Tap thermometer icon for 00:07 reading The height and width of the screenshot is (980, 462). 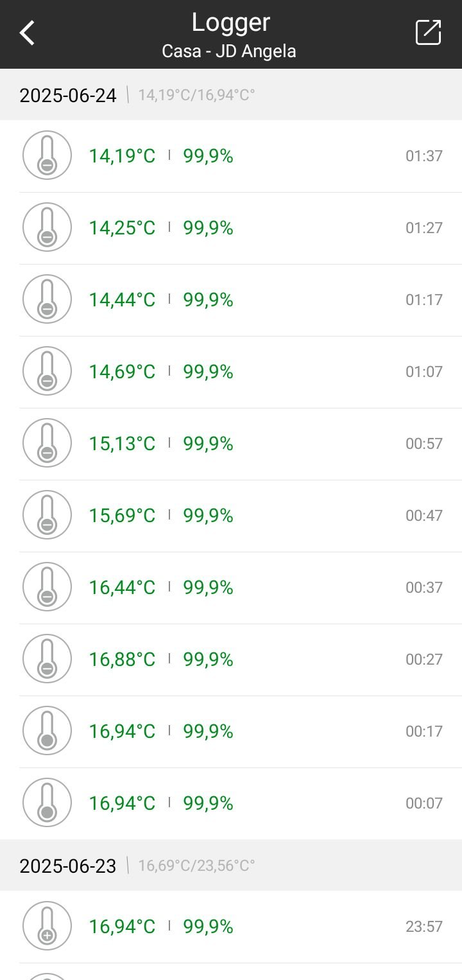pyautogui.click(x=47, y=803)
